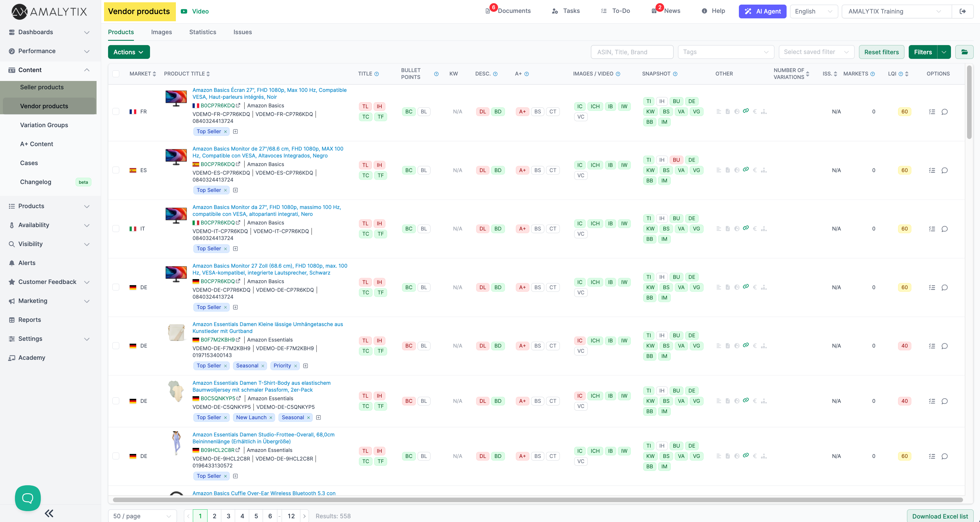Open the Video link in the header
Viewport: 980px width, 522px height.
pyautogui.click(x=195, y=11)
